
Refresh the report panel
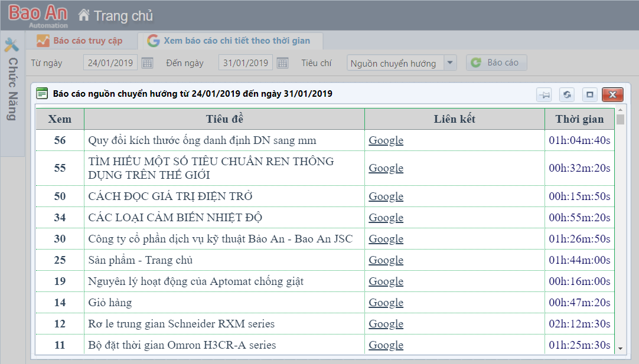tap(566, 94)
